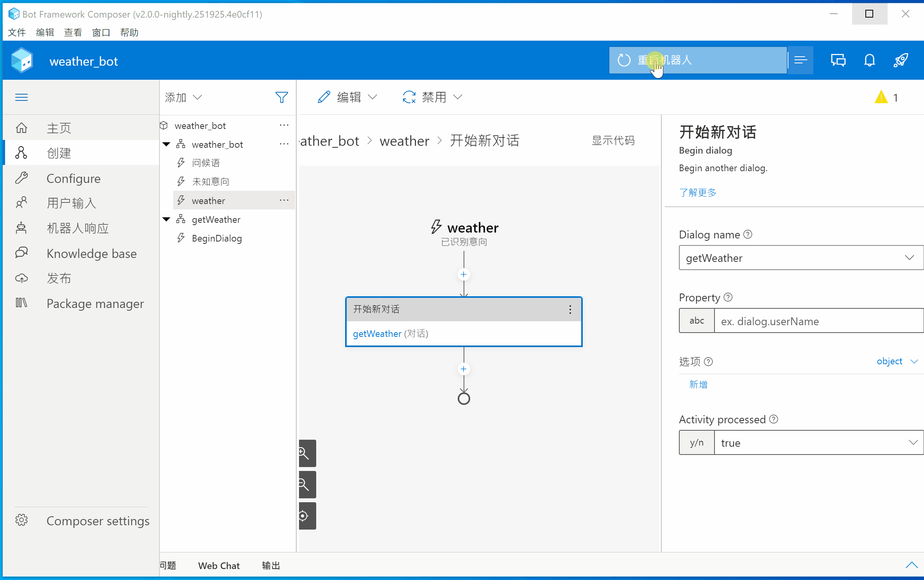The image size is (924, 580).
Task: Click the rocket publish icon
Action: (x=901, y=60)
